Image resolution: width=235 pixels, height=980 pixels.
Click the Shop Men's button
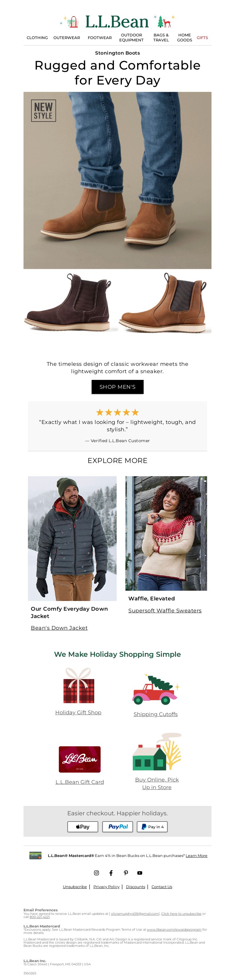click(117, 387)
